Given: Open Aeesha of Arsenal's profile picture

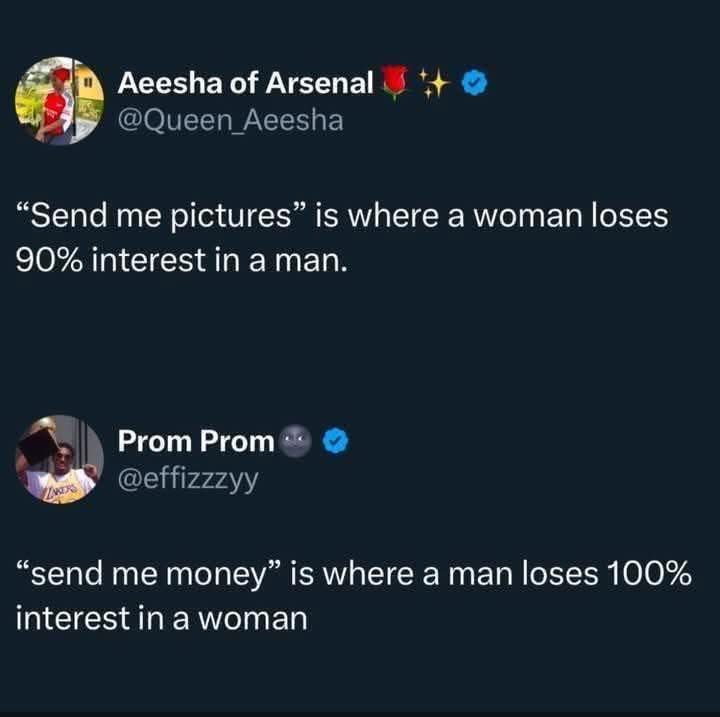Looking at the screenshot, I should (x=60, y=101).
